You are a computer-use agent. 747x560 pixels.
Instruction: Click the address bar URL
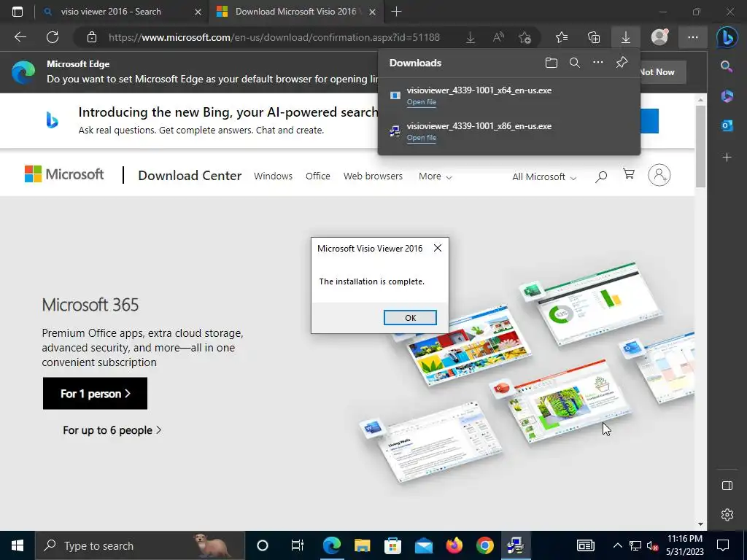[274, 37]
